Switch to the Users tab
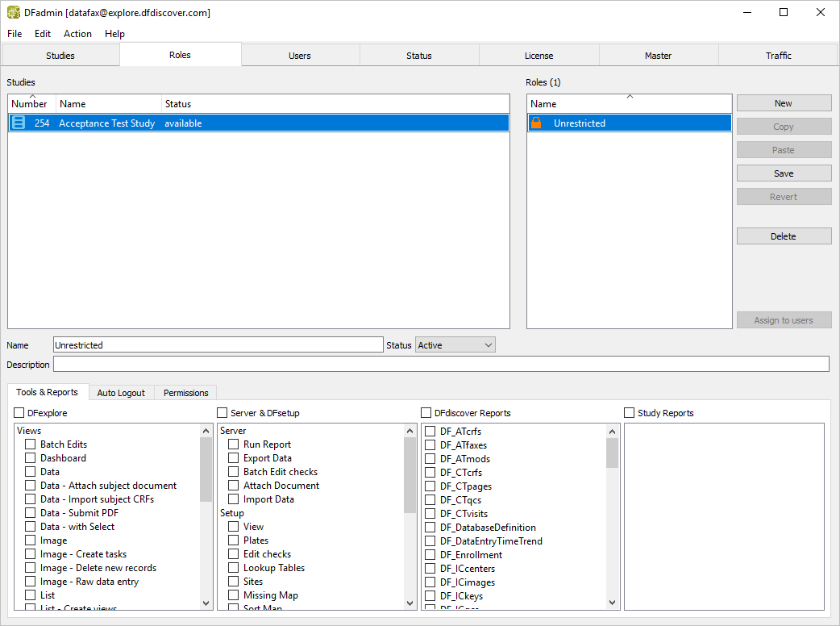The image size is (840, 626). 300,56
